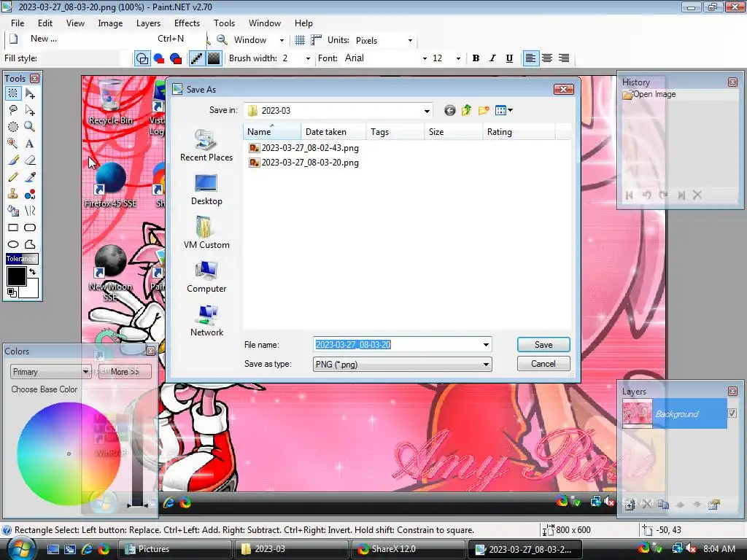Go to Desktop in places sidebar

coord(206,190)
